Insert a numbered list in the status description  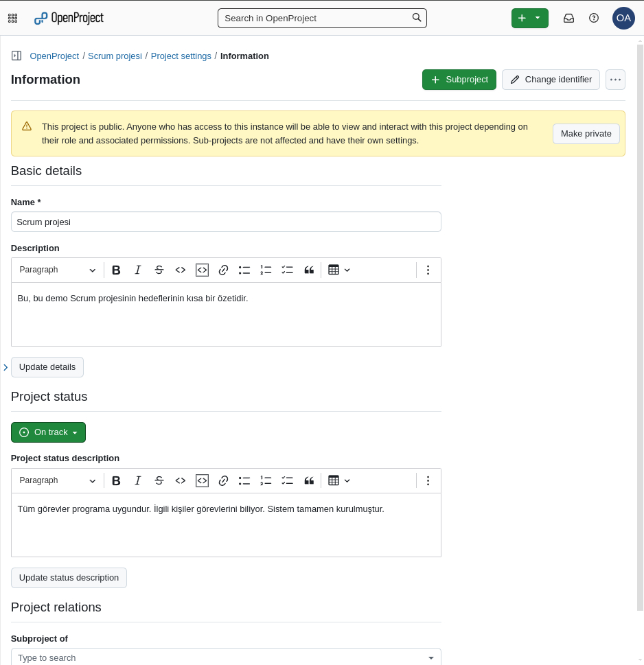[x=266, y=480]
